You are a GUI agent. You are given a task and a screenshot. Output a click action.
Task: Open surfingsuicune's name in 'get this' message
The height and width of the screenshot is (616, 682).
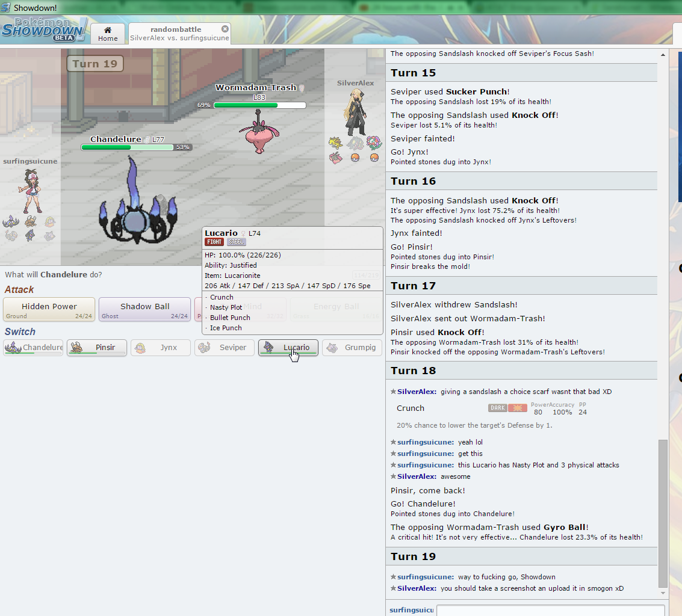coord(426,454)
